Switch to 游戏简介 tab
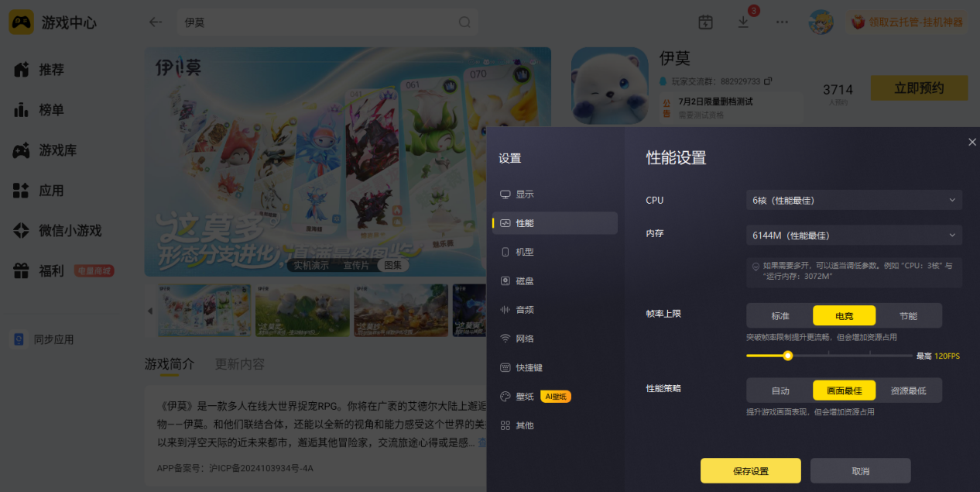This screenshot has height=492, width=980. pos(170,364)
